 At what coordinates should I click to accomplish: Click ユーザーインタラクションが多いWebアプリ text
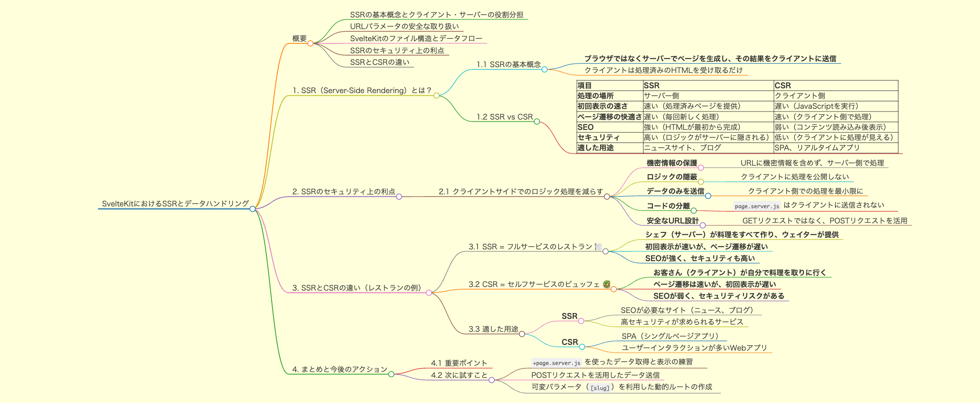tap(695, 348)
